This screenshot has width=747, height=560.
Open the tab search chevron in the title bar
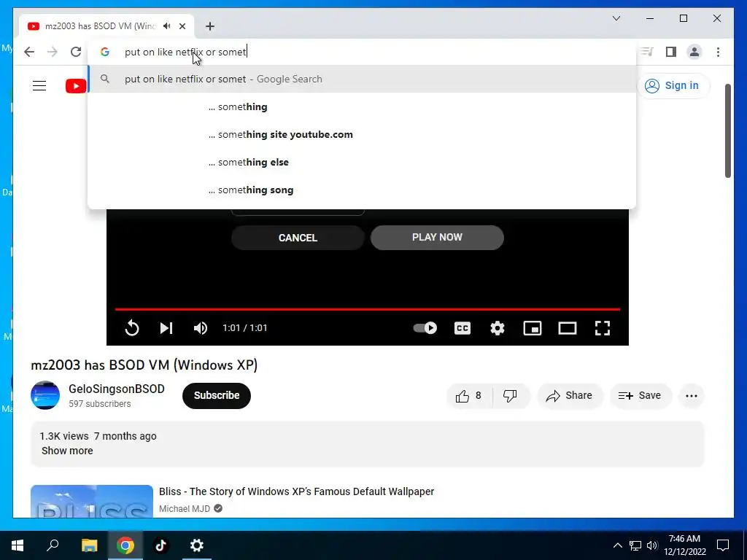tap(616, 18)
